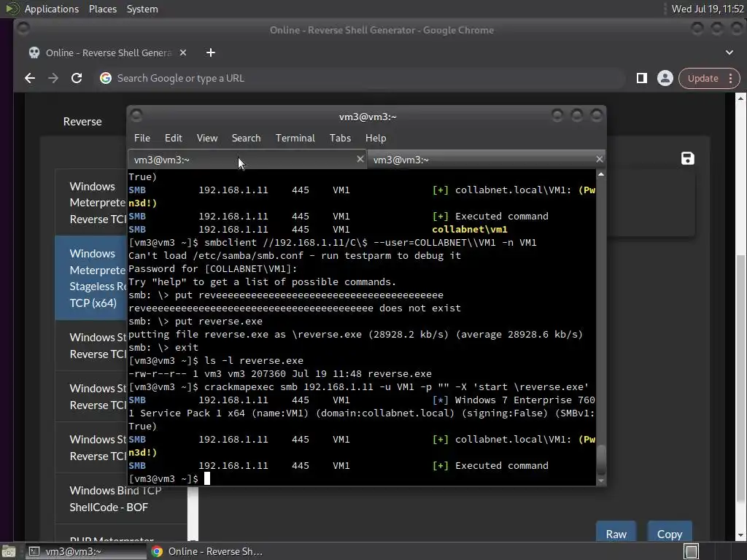This screenshot has height=560, width=747.
Task: Switch to second vm3@vm3 terminal tab
Action: (486, 160)
